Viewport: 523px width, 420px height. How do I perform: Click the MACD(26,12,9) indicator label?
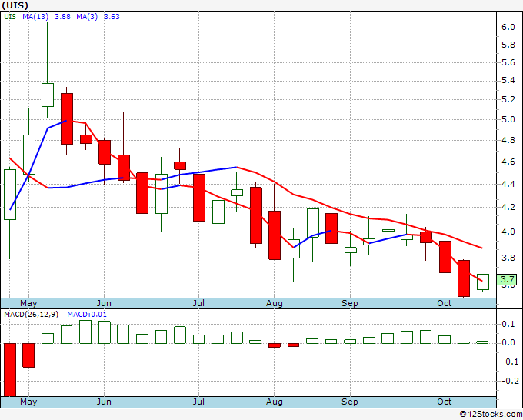(x=31, y=315)
